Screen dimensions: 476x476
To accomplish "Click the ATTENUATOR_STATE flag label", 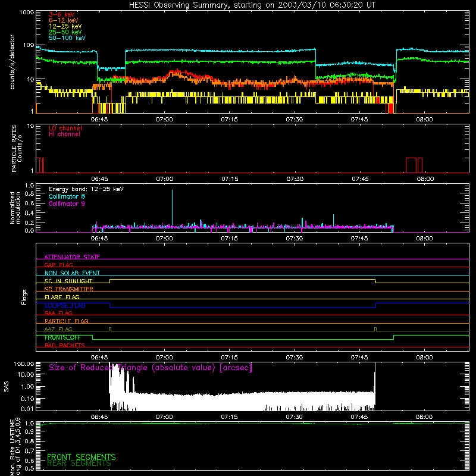I will tap(72, 257).
